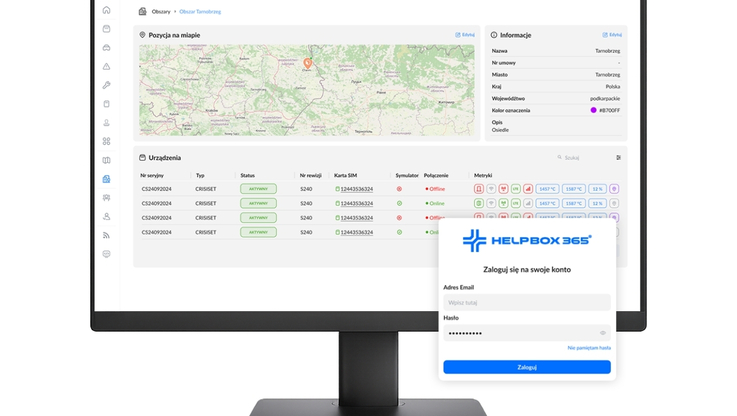Open the warning triangle alerts icon in sidebar
Screen dimensions: 737x416
click(x=106, y=66)
